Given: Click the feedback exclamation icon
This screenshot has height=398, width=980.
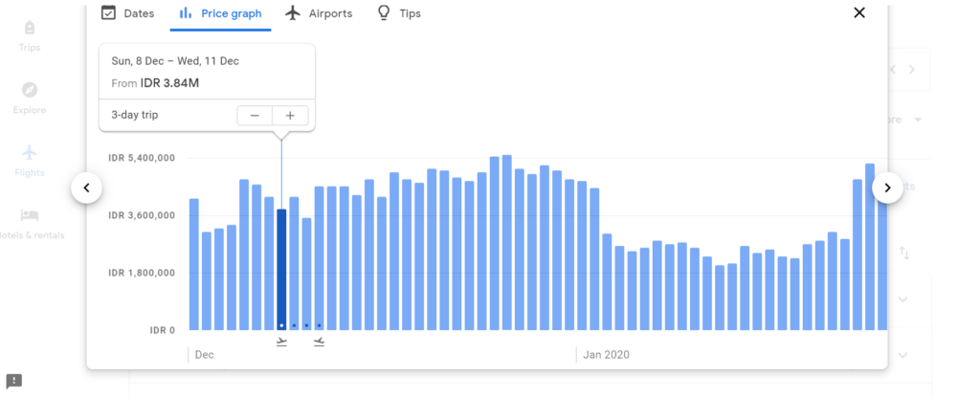Looking at the screenshot, I should (13, 381).
